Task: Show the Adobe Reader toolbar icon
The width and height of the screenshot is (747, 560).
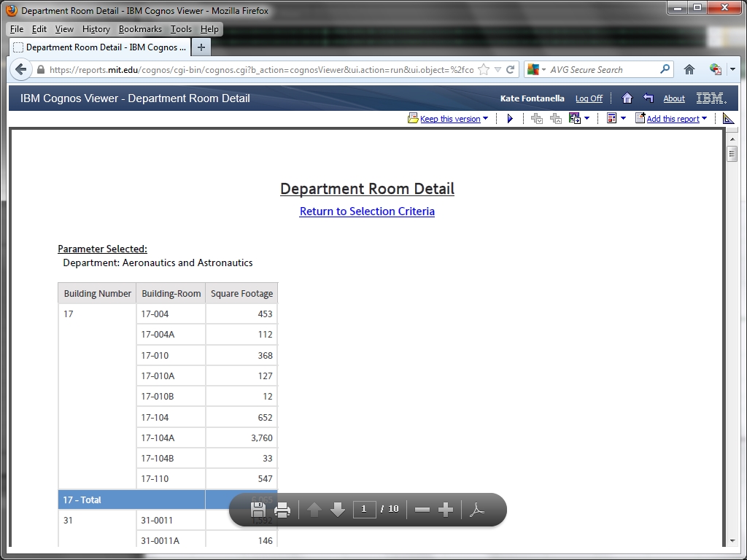Action: pos(476,510)
